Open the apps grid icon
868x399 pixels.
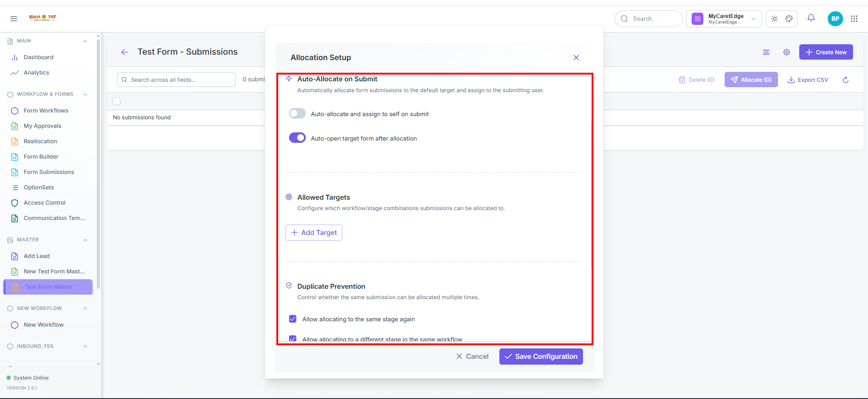[854, 19]
